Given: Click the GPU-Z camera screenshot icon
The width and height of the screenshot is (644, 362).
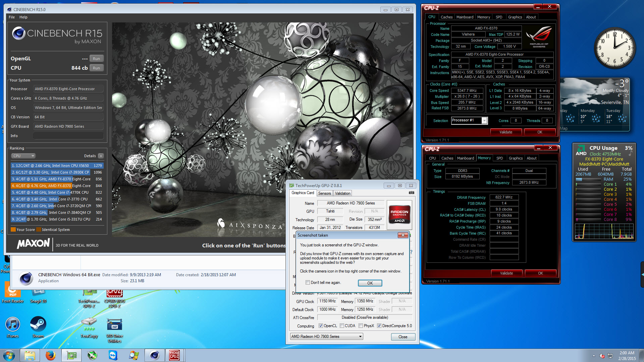Looking at the screenshot, I should coord(412,193).
